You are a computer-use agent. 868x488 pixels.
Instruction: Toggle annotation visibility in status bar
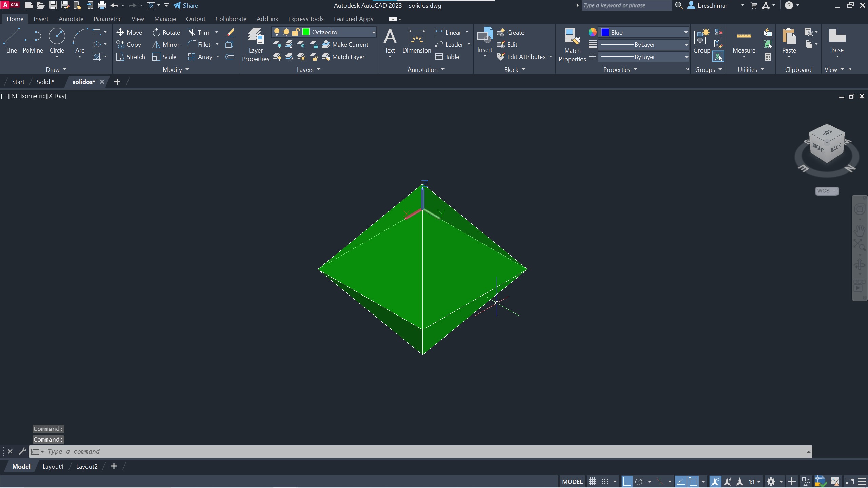(715, 482)
